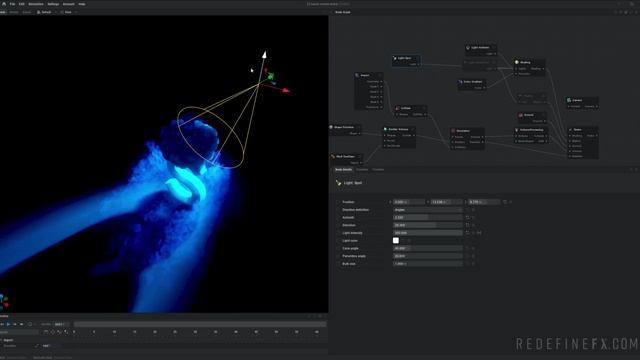Click the white up-axis gizmo arrow in viewport
Image resolution: width=640 pixels, height=360 pixels.
[264, 55]
